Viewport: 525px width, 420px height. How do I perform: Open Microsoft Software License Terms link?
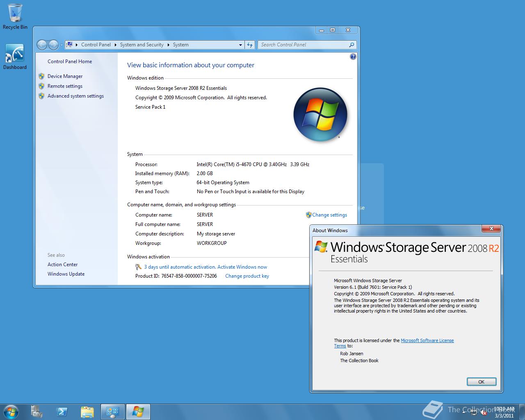click(x=427, y=340)
